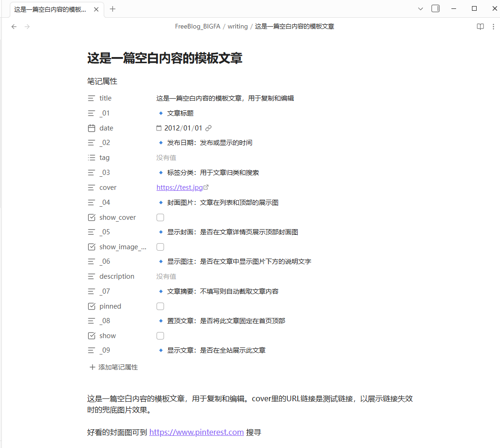The width and height of the screenshot is (500, 448).
Task: Click the show_cover property type icon
Action: click(92, 217)
